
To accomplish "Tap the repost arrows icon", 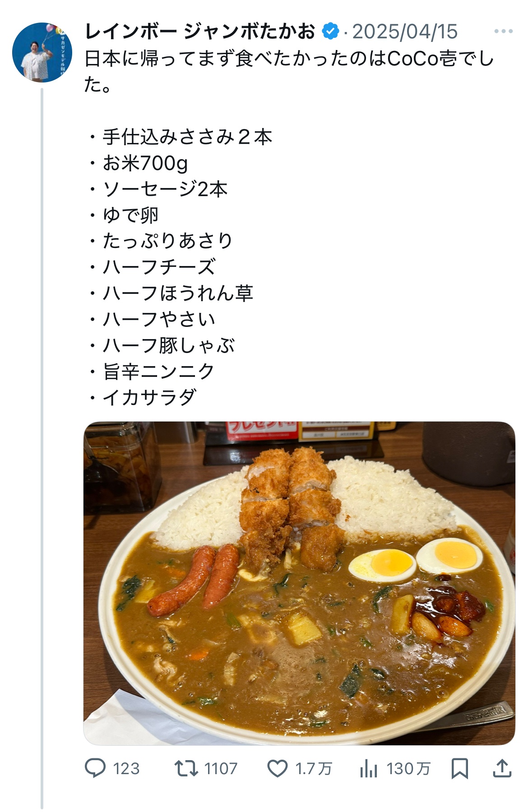I will point(186,768).
